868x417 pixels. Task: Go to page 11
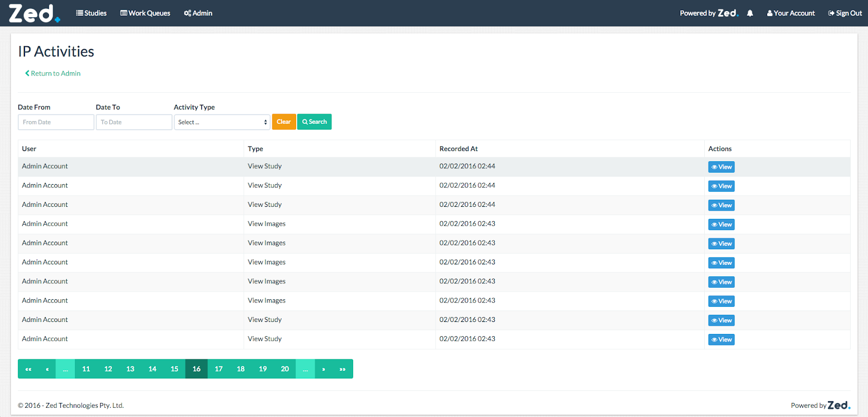click(86, 369)
